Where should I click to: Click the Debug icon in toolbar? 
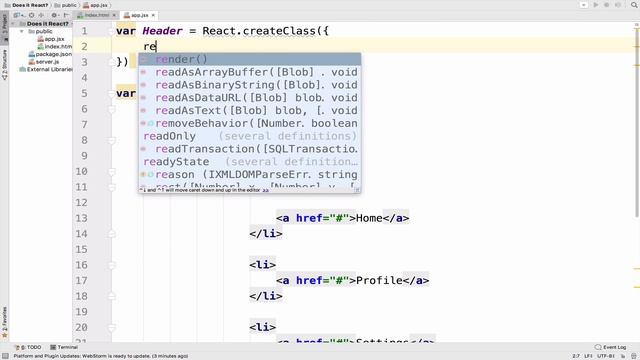click(x=607, y=5)
